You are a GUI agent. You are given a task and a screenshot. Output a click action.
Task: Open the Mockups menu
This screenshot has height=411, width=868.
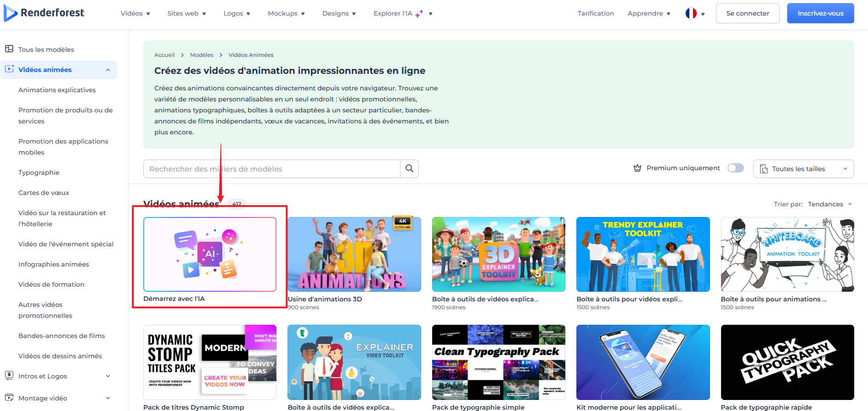[286, 13]
